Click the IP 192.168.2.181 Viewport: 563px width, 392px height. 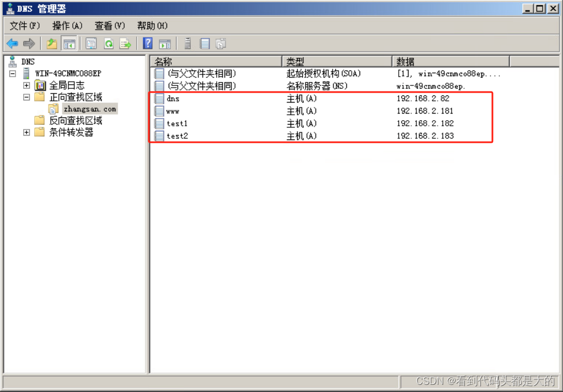click(x=425, y=111)
